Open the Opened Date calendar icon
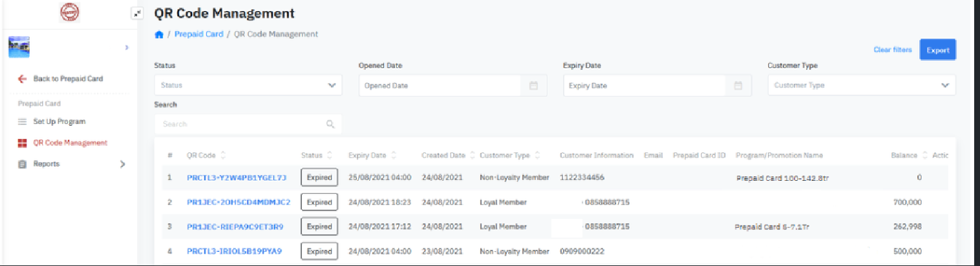This screenshot has height=266, width=980. 533,86
